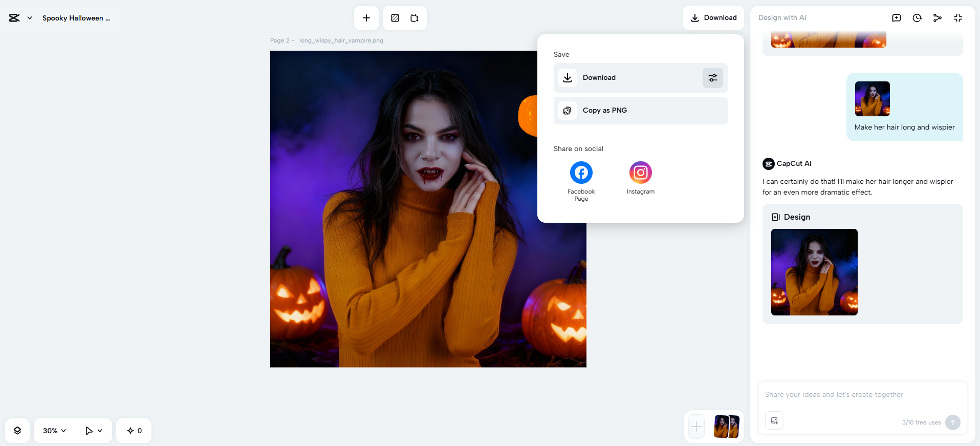The height and width of the screenshot is (446, 980).
Task: Start a new AI chat
Action: coord(897,18)
